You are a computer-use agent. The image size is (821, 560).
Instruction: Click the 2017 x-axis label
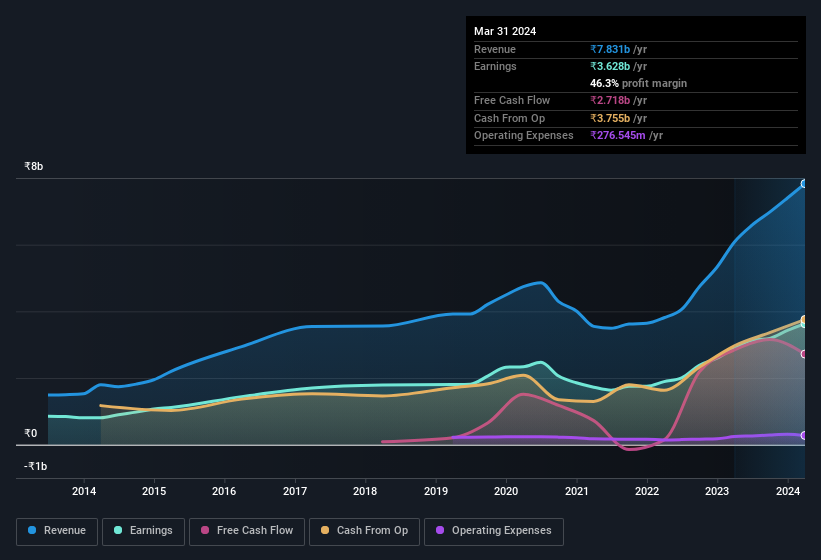[x=295, y=491]
